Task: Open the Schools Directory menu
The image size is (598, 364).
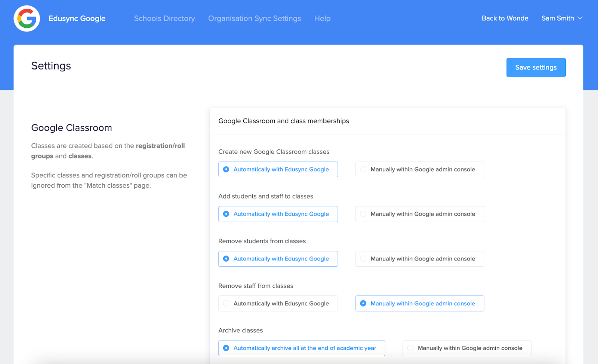Action: [x=164, y=18]
